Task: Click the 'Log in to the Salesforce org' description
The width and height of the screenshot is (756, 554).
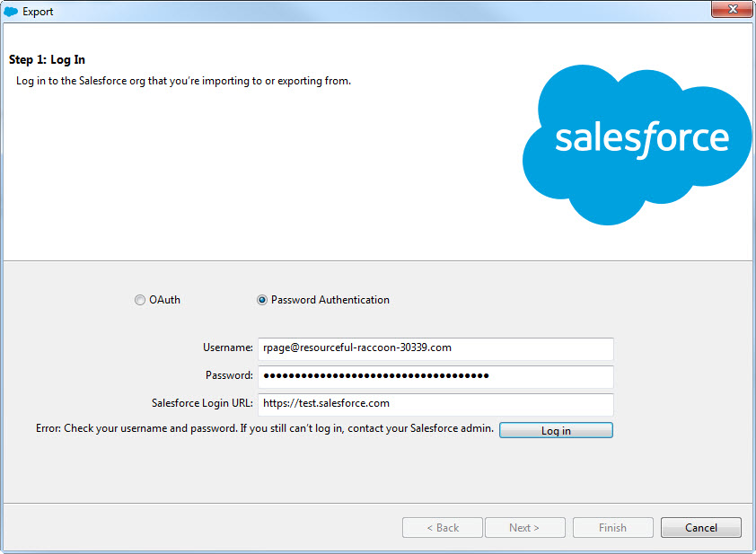Action: (x=183, y=81)
